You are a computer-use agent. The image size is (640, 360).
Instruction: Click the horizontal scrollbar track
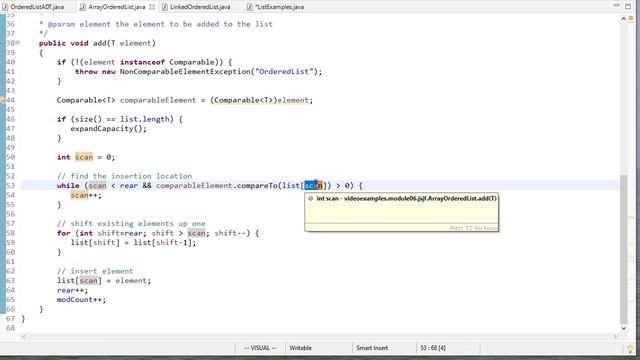(x=320, y=337)
